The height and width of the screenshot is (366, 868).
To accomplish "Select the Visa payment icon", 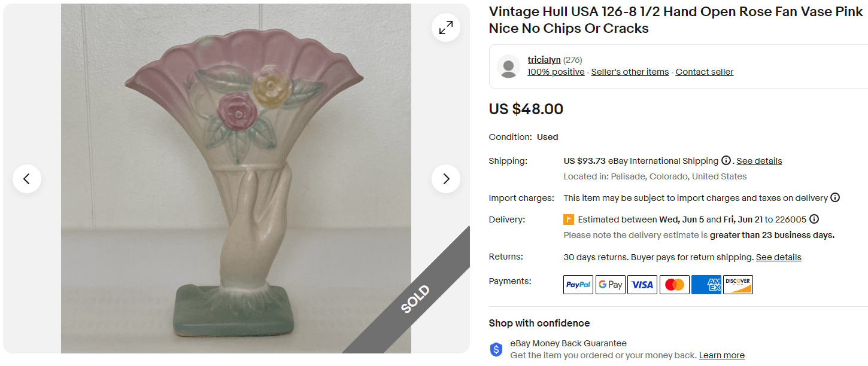I will click(x=642, y=284).
